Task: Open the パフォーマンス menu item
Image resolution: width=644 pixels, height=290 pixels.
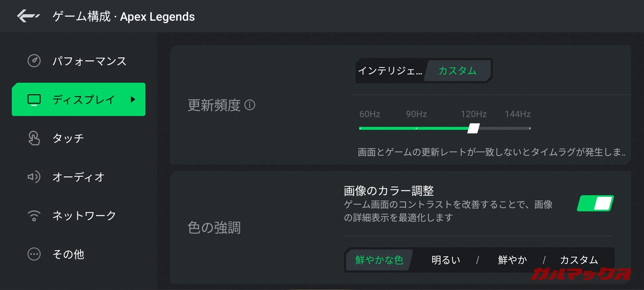Action: (89, 61)
